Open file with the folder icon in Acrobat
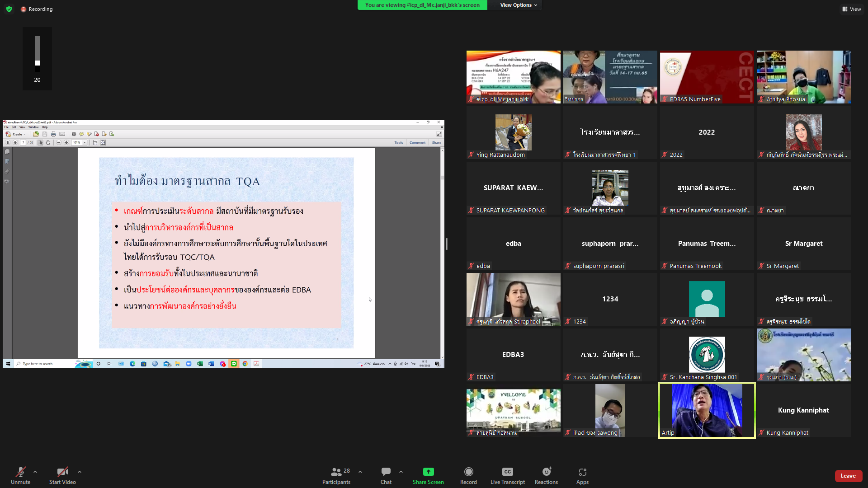This screenshot has width=868, height=488. tap(36, 134)
